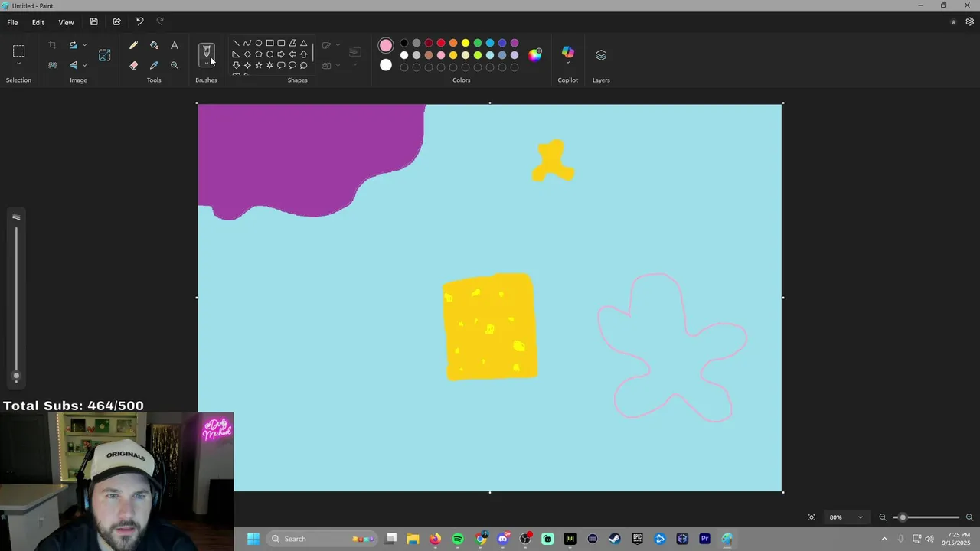Pick the yellow color swatch
This screenshot has height=551, width=980.
(465, 43)
